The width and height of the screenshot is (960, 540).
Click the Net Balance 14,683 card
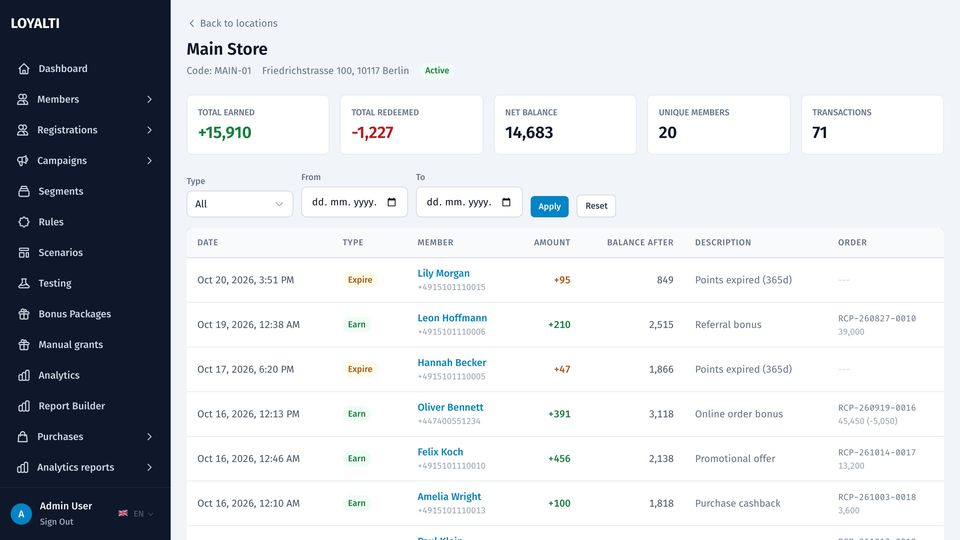565,124
